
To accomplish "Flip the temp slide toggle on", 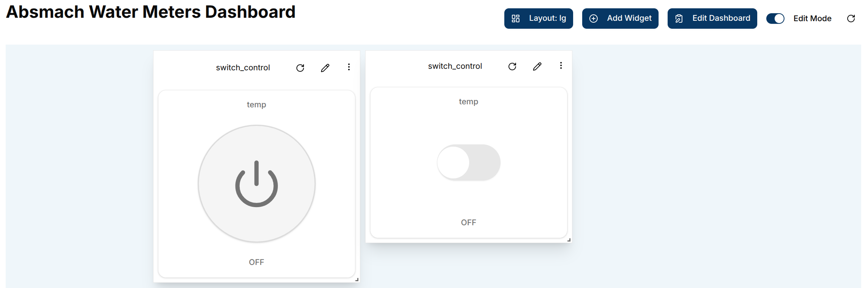I will (468, 163).
